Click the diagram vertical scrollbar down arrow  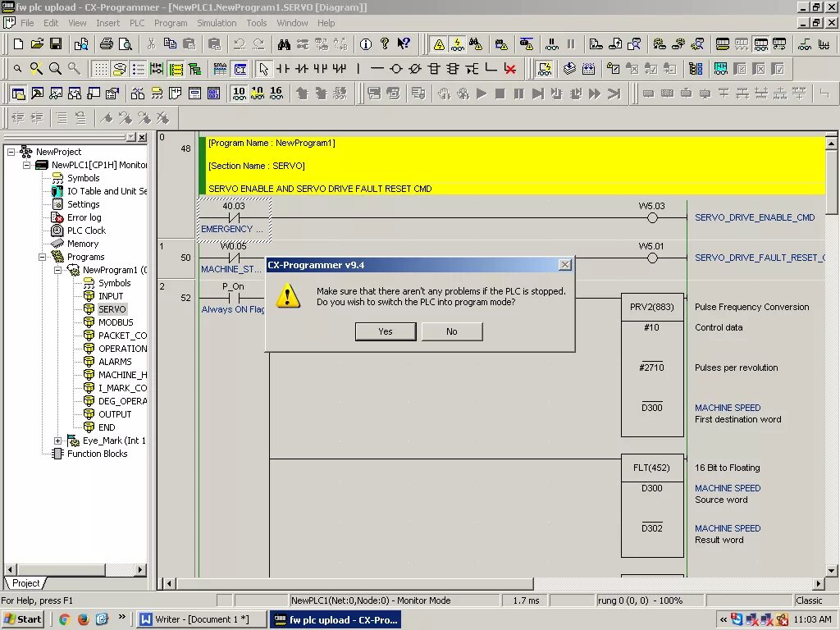pyautogui.click(x=831, y=571)
